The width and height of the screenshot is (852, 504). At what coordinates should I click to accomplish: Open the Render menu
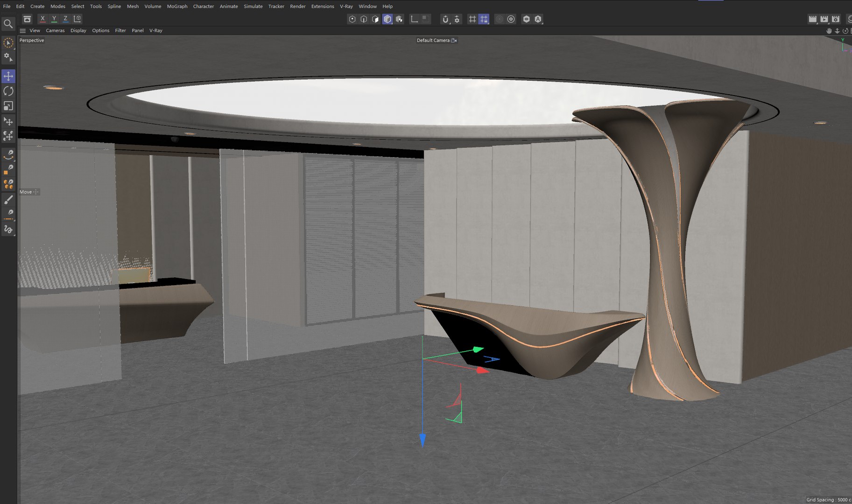point(298,7)
